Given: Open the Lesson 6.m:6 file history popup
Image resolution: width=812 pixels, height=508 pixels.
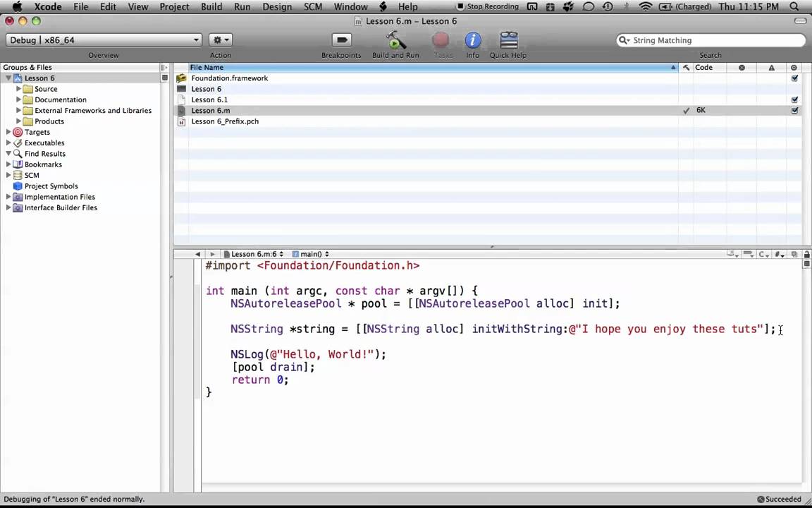Looking at the screenshot, I should pyautogui.click(x=254, y=254).
